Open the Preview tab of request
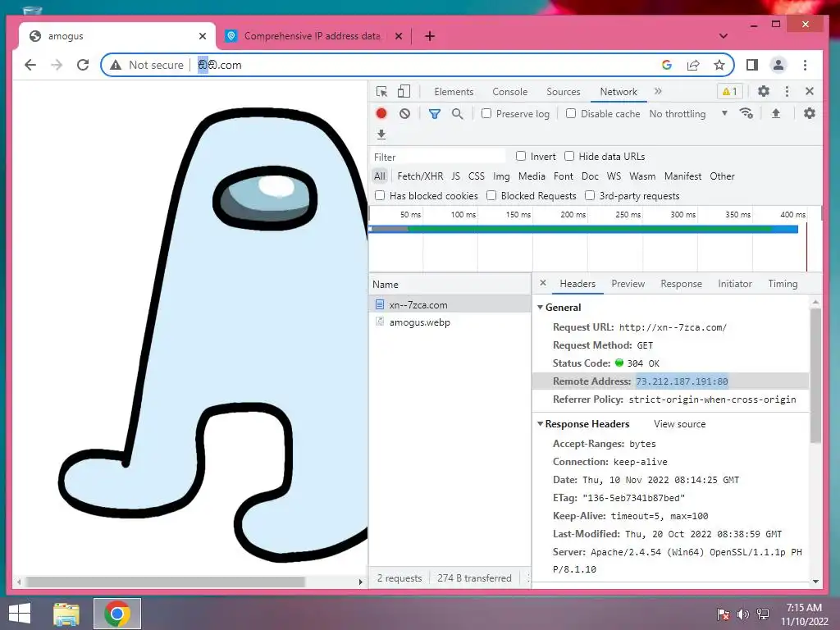This screenshot has width=840, height=630. pos(628,283)
